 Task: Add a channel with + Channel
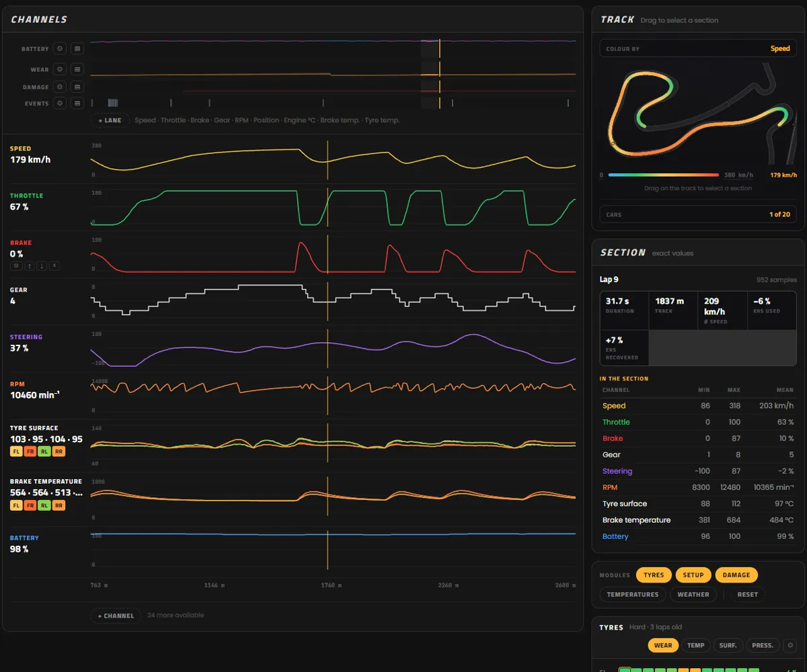[116, 616]
